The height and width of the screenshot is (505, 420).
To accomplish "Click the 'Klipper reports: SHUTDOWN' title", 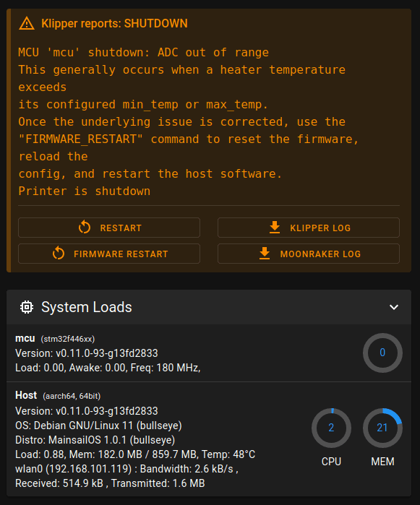I will point(114,24).
